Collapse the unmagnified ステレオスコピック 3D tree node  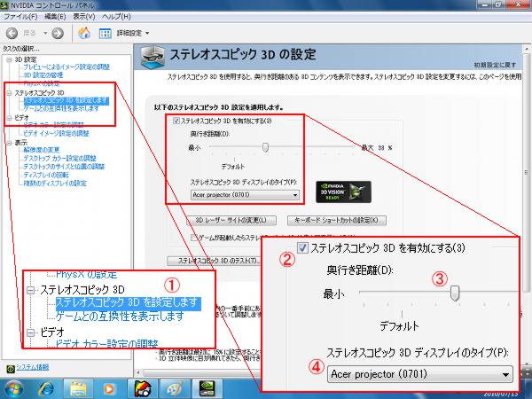(9, 93)
